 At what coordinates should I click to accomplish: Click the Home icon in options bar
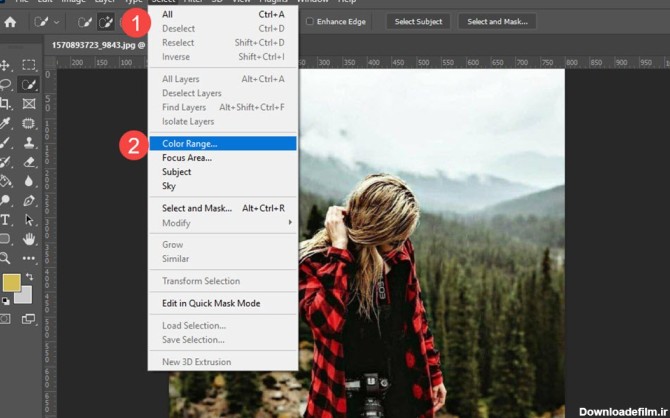tap(10, 21)
